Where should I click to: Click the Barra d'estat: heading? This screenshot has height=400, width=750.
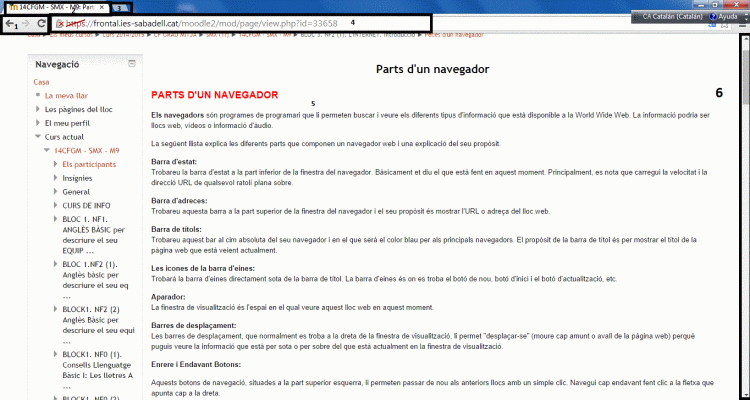tap(174, 162)
